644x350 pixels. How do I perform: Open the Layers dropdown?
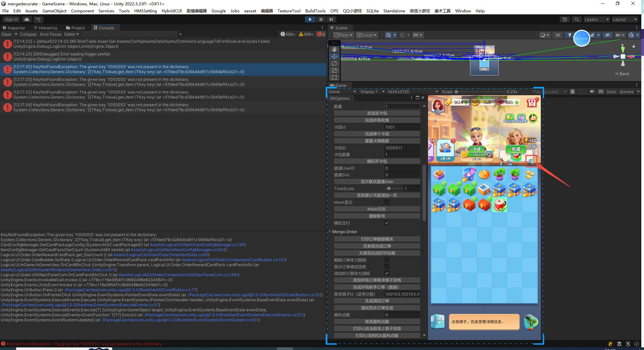(x=596, y=19)
